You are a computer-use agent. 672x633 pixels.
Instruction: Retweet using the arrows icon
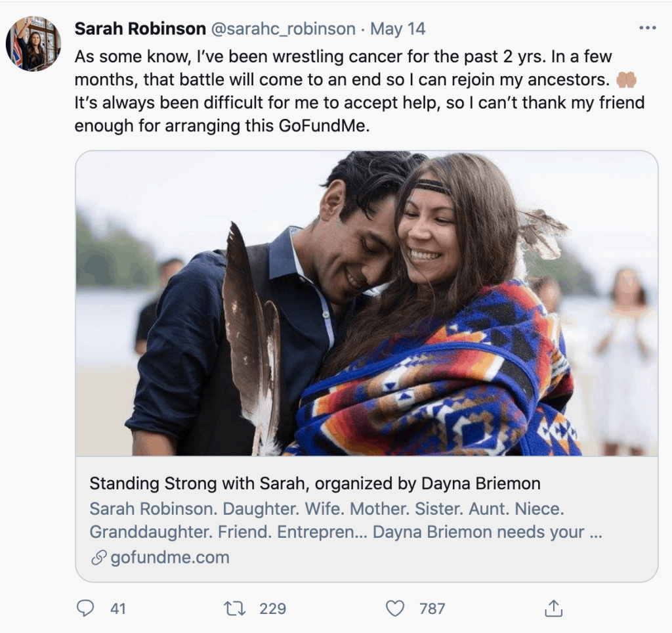[x=234, y=609]
